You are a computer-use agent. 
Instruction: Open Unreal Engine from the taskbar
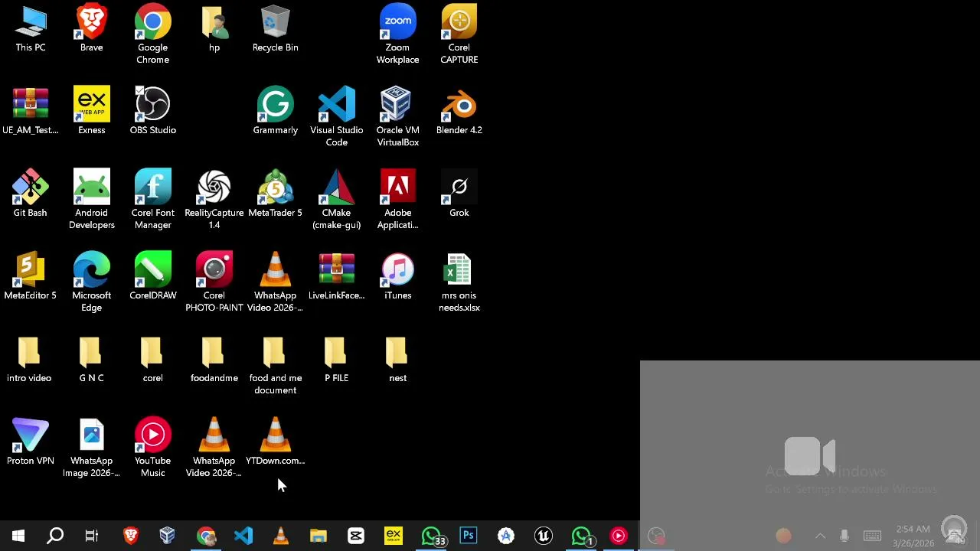point(544,536)
